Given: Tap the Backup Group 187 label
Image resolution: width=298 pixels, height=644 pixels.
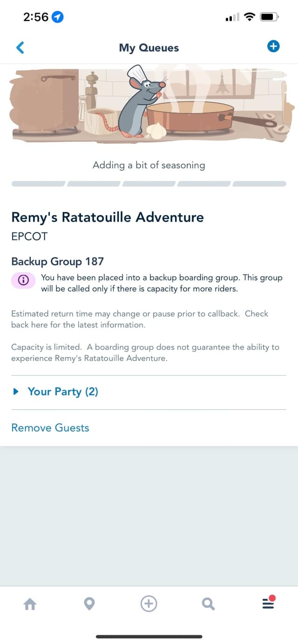Looking at the screenshot, I should click(58, 261).
